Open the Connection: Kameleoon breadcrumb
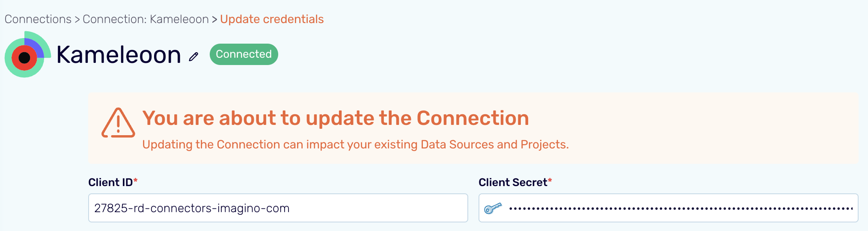The height and width of the screenshot is (231, 868). tap(146, 19)
